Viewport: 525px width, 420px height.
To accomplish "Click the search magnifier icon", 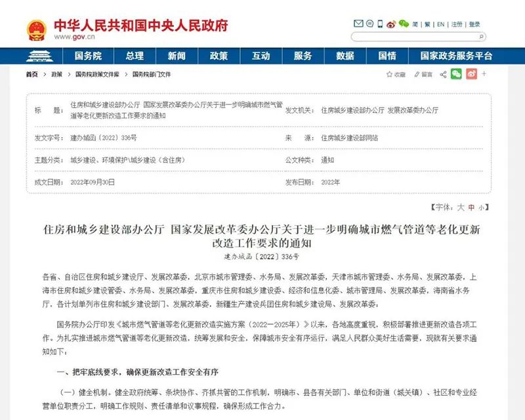I will tap(481, 37).
